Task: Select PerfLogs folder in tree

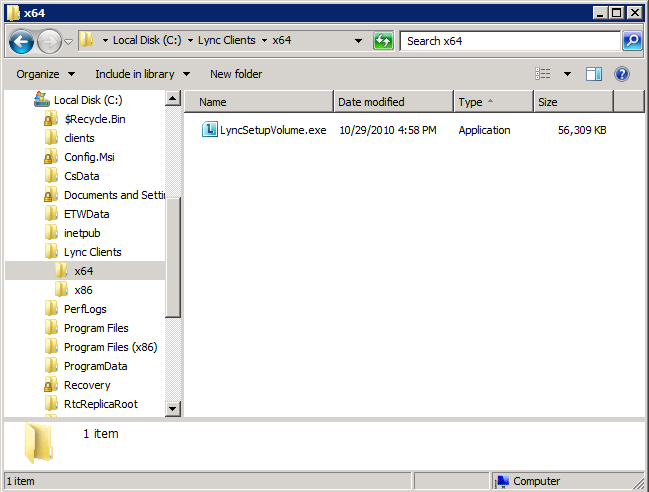Action: tap(85, 310)
